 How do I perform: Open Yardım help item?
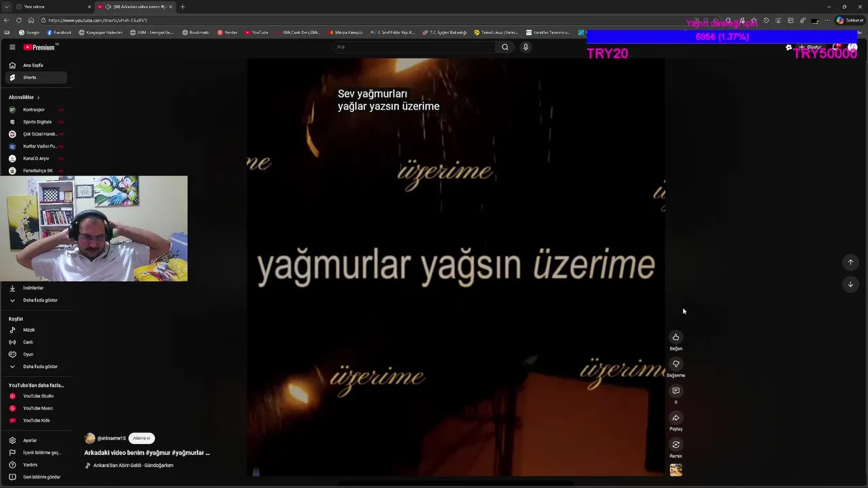pos(35,465)
